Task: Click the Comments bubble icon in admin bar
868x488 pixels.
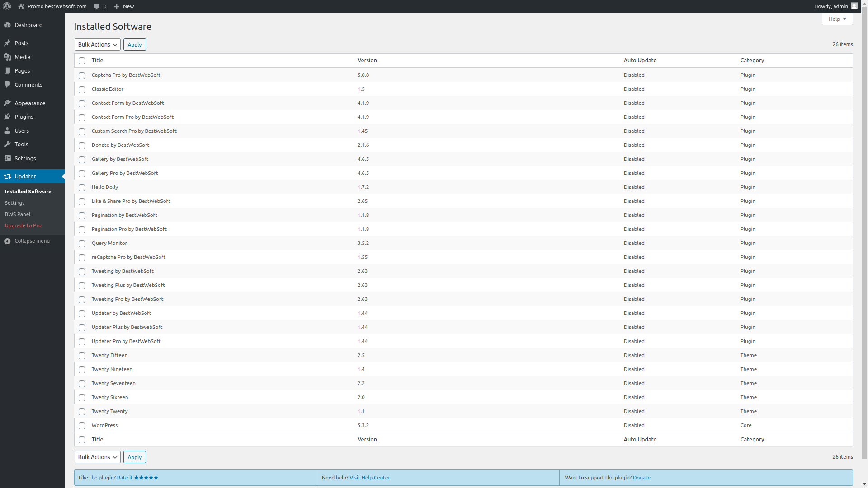Action: tap(97, 6)
